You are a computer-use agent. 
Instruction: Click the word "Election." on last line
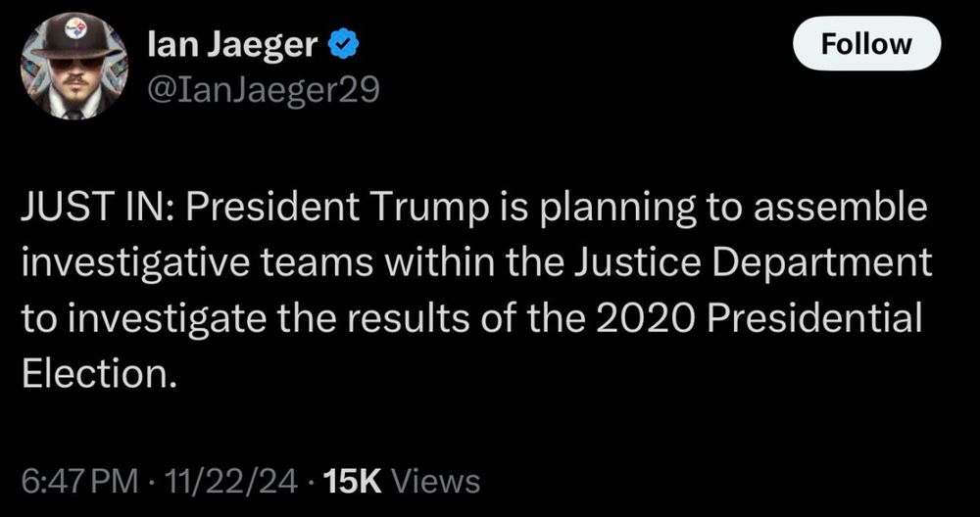[x=96, y=373]
